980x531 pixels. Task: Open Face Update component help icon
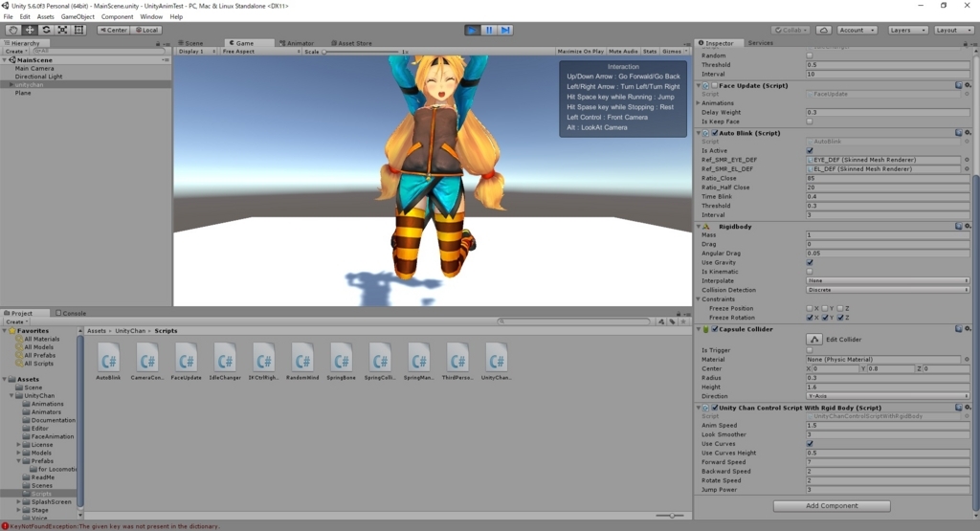958,85
